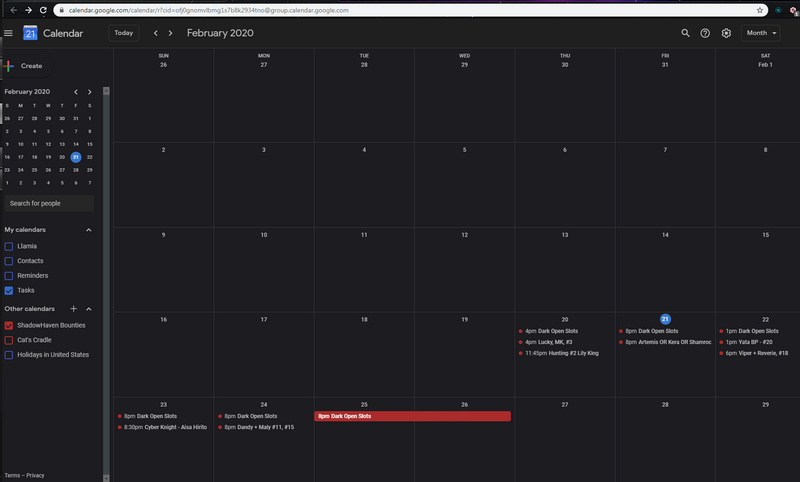
Task: Show Holidays in United States calendar
Action: 9,354
